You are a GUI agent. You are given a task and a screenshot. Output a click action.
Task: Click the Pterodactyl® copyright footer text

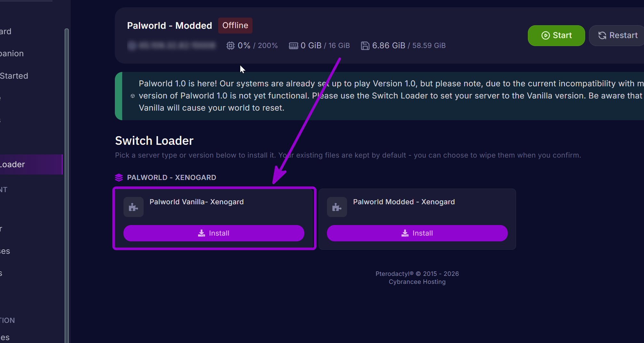[417, 274]
